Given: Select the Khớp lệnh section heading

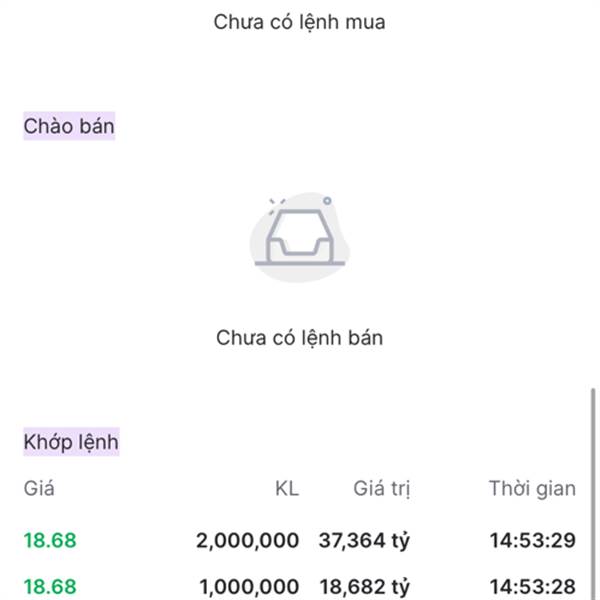Looking at the screenshot, I should (71, 442).
